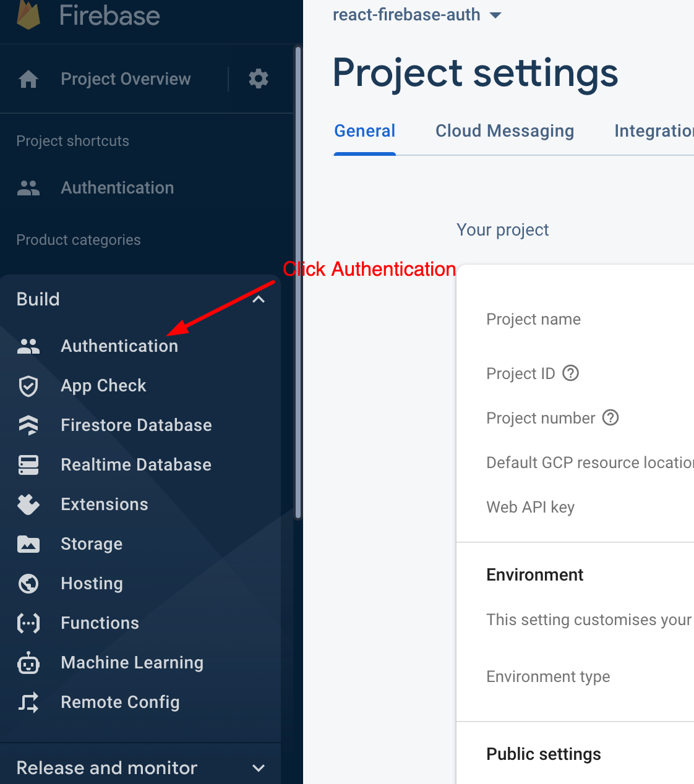This screenshot has height=784, width=694.
Task: Open help tooltip next to Project ID
Action: 571,373
